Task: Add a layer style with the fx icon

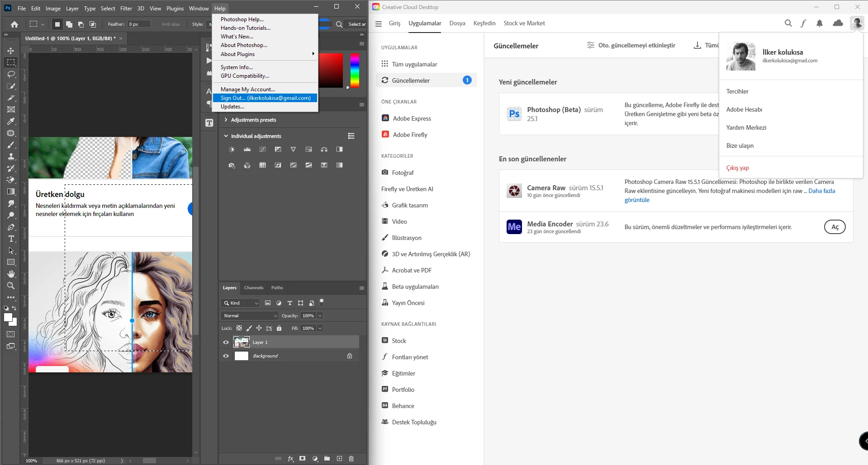Action: point(290,459)
